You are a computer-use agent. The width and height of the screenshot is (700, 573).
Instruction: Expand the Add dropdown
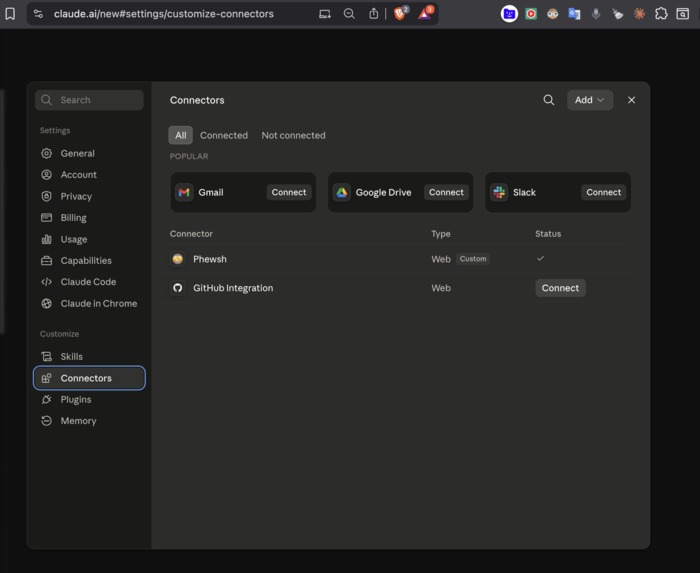(x=590, y=100)
